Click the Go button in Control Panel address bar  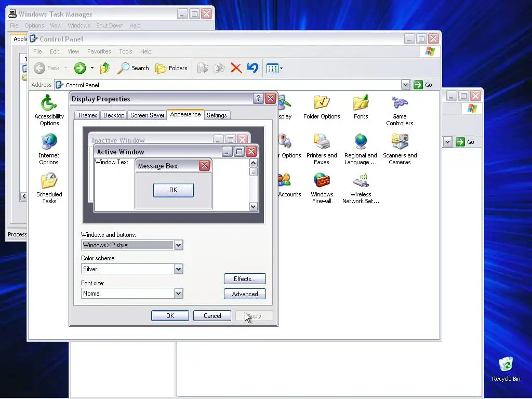tap(423, 85)
